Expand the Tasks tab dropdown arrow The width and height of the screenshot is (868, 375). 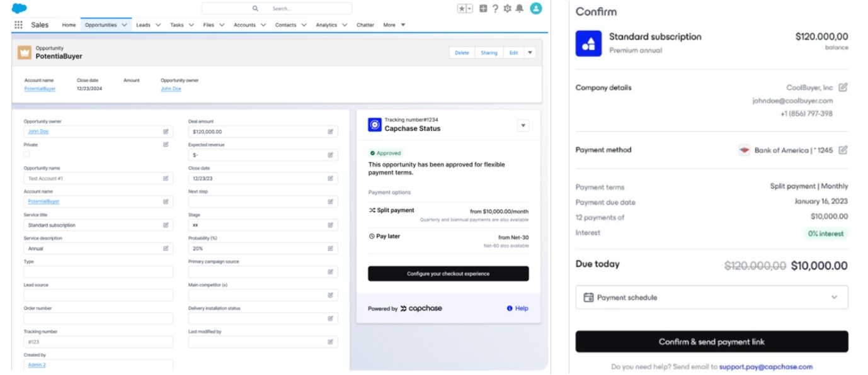pyautogui.click(x=190, y=25)
